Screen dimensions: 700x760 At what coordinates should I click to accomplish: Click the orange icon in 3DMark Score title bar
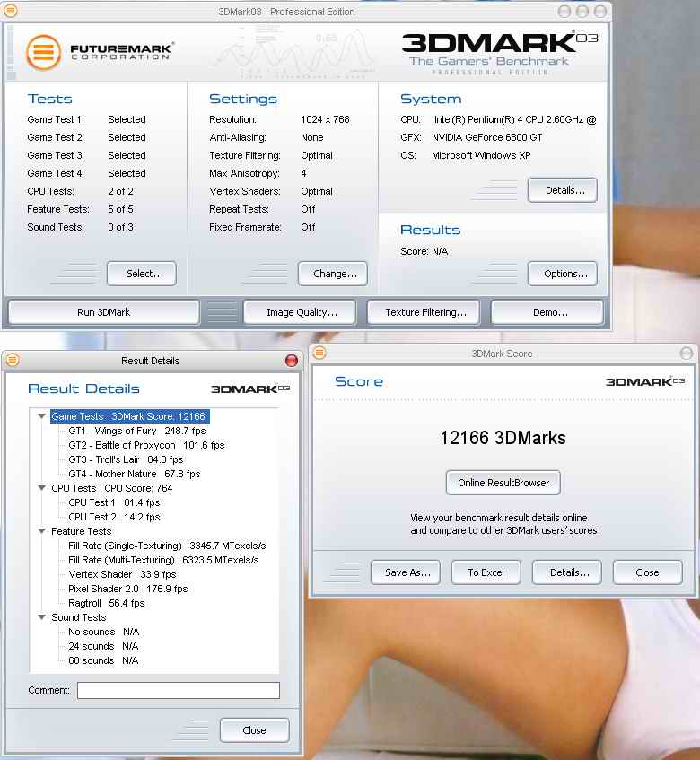point(319,353)
